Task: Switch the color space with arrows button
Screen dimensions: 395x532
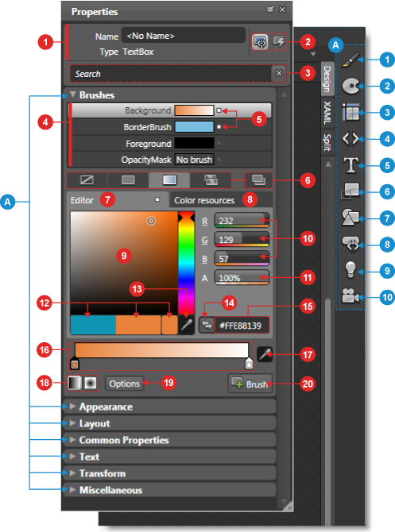Action: coord(207,325)
